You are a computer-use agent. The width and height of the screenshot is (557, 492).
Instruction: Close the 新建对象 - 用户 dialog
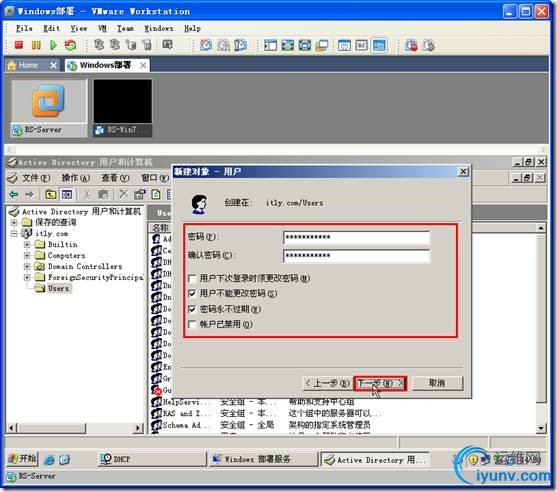(x=463, y=172)
